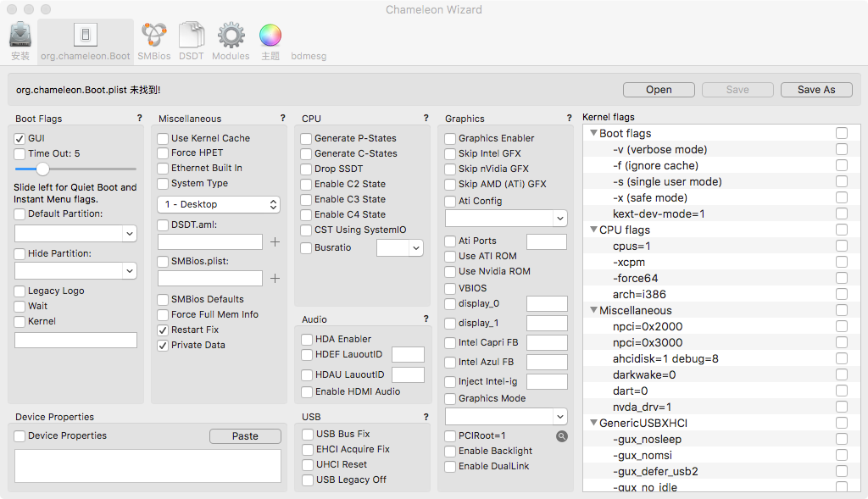Click the Device Properties text area

click(147, 466)
